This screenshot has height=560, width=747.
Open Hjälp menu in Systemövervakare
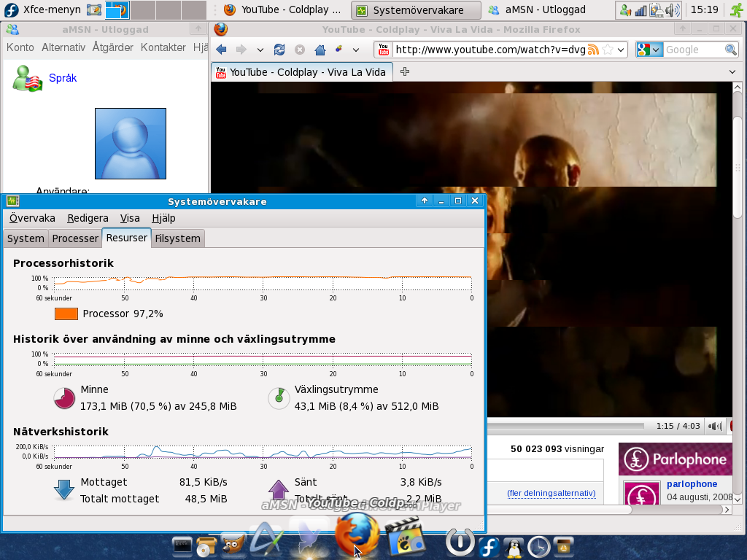pyautogui.click(x=163, y=218)
